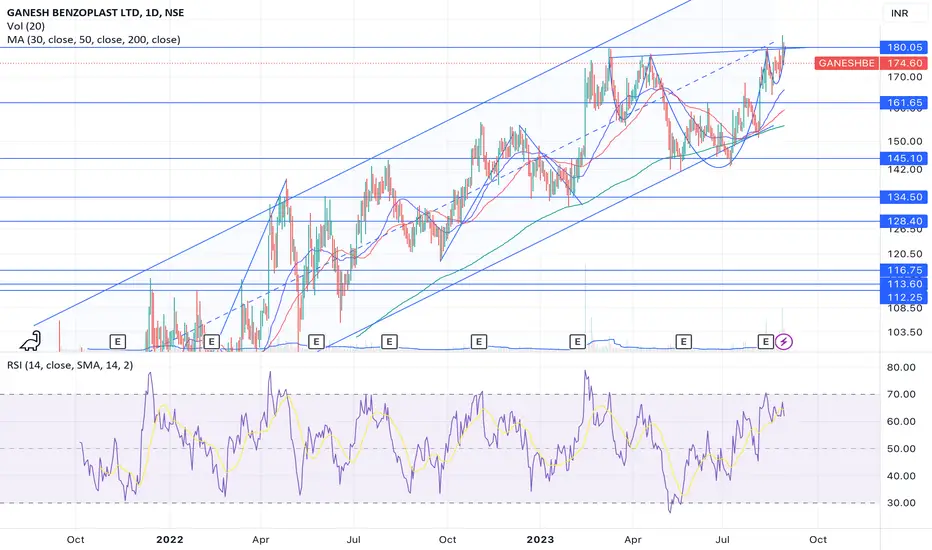Viewport: 932px width, 550px height.
Task: Click the 142.00 price axis tick
Action: coord(905,169)
